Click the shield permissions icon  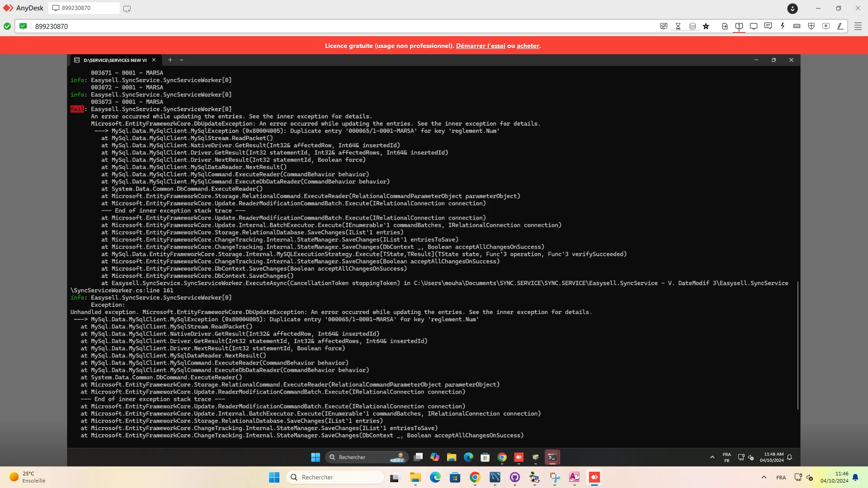pyautogui.click(x=811, y=26)
